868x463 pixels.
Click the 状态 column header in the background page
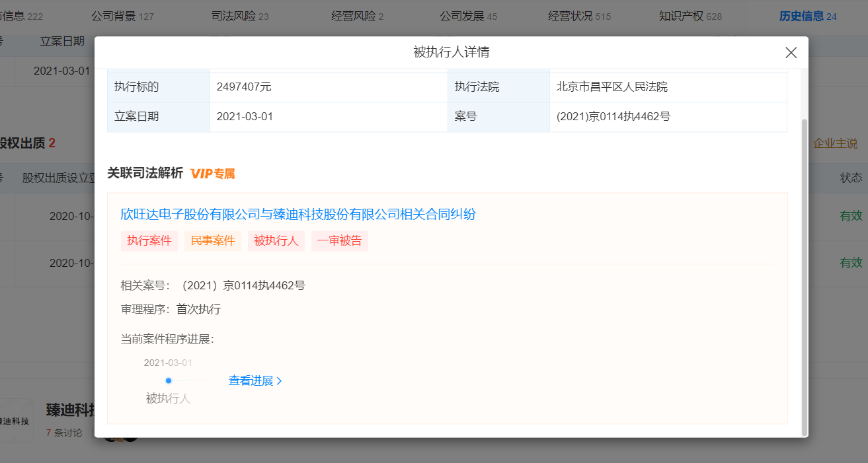tap(851, 178)
